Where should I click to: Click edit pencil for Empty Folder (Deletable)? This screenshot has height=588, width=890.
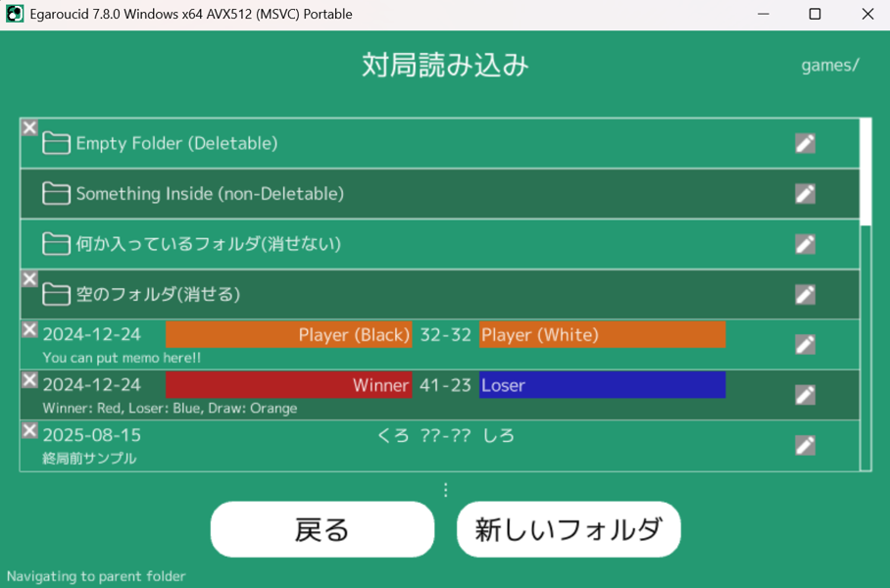[x=805, y=144]
